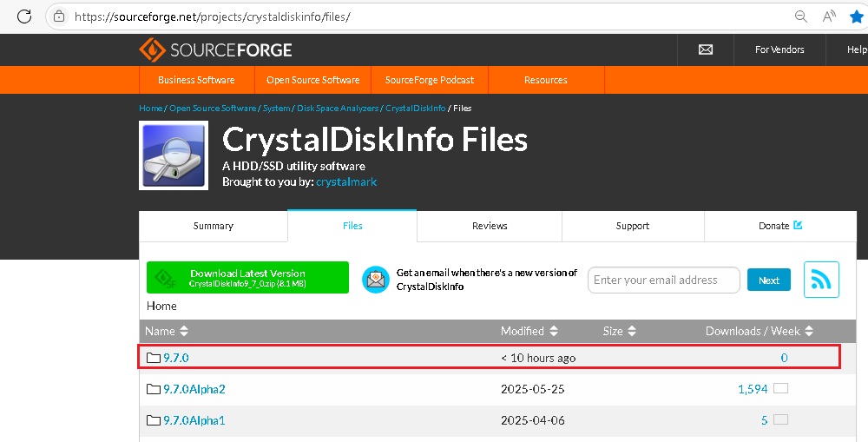Open the 9.7.0Alpha1 folder icon
The height and width of the screenshot is (442, 868).
tap(154, 420)
